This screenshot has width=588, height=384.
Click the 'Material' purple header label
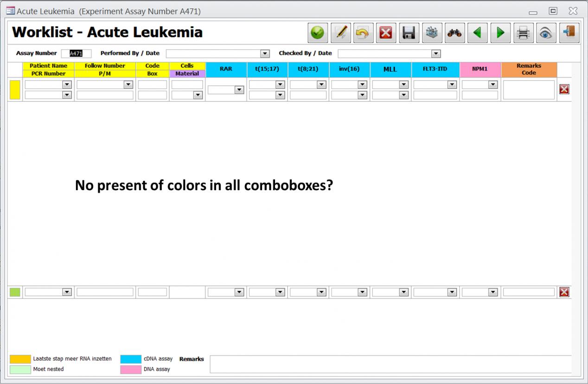(187, 74)
